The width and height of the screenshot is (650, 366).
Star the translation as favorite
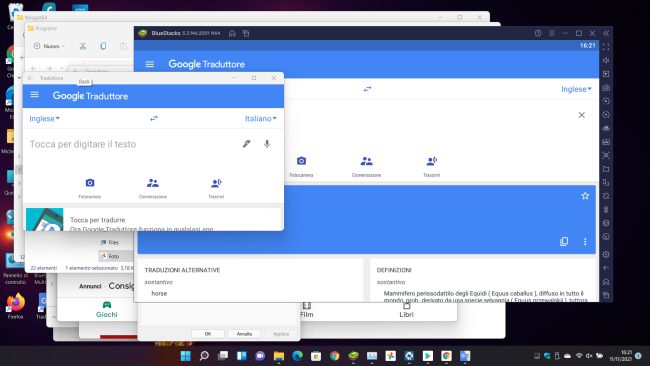pos(585,196)
